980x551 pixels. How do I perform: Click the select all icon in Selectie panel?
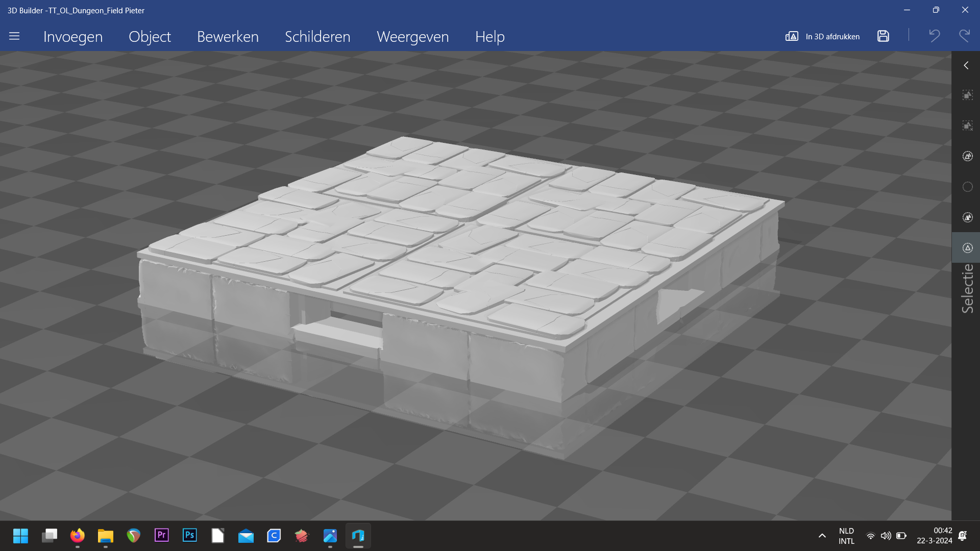tap(967, 156)
